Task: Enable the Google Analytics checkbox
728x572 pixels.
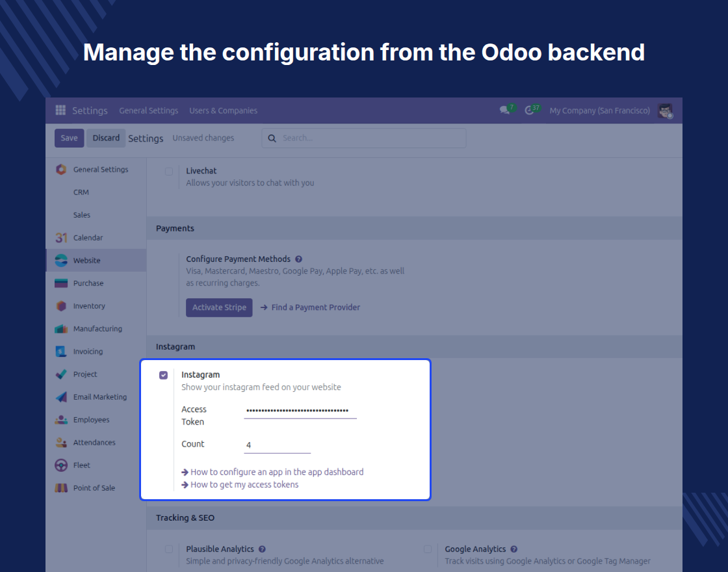Action: click(428, 549)
